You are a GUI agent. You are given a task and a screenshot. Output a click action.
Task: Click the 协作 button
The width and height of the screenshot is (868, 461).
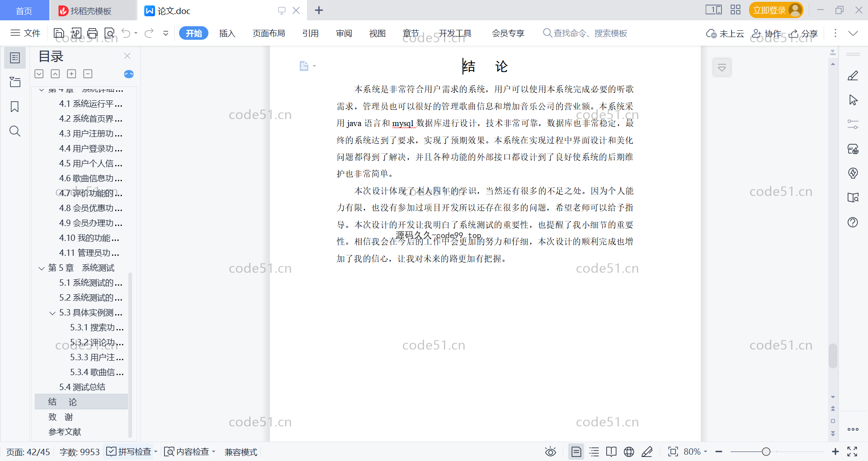[x=767, y=33]
